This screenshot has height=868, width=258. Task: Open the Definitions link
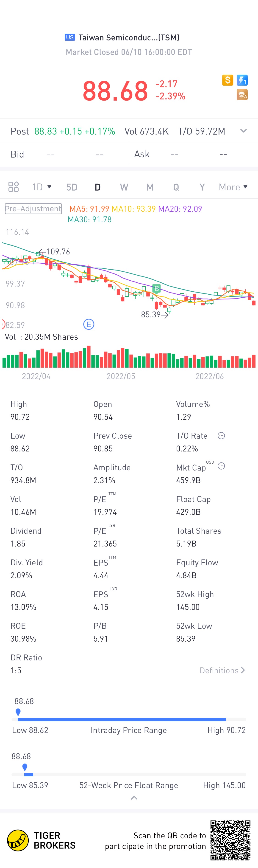tap(222, 670)
